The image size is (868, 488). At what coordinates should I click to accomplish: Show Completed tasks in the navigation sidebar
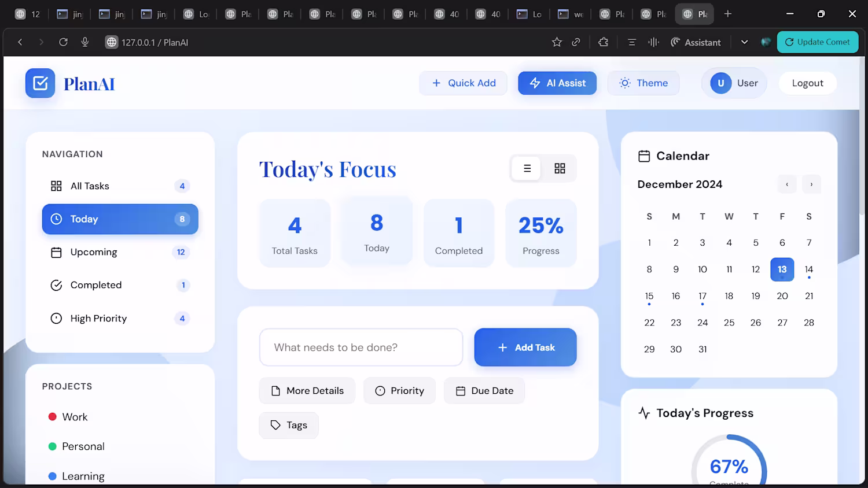[120, 285]
